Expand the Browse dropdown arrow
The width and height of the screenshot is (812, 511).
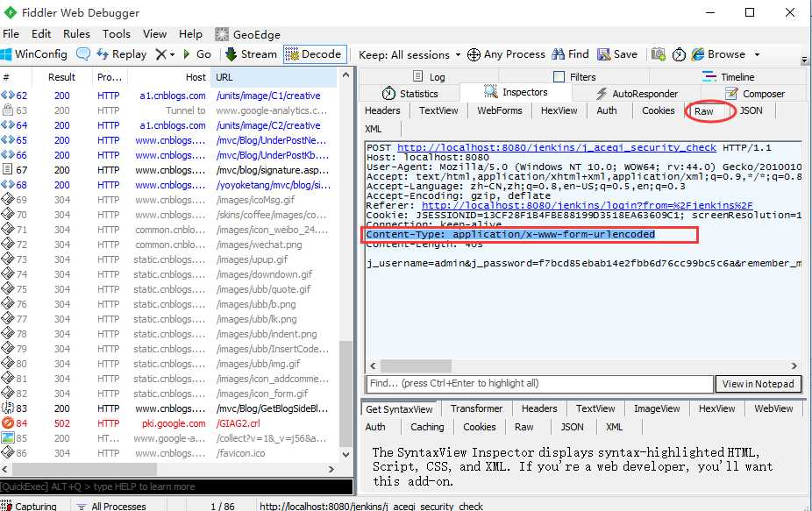click(x=757, y=54)
